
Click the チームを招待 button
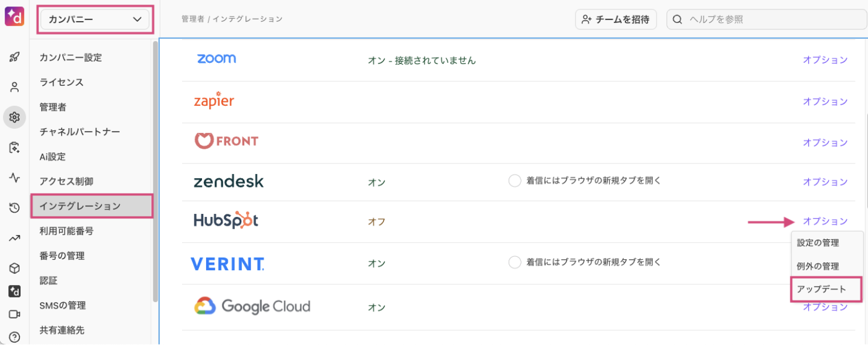615,19
